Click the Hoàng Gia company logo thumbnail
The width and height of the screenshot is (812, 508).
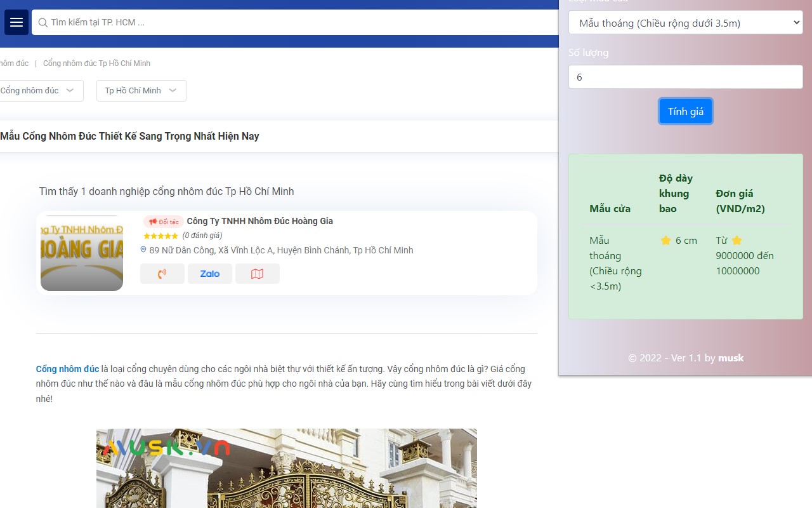click(x=82, y=253)
